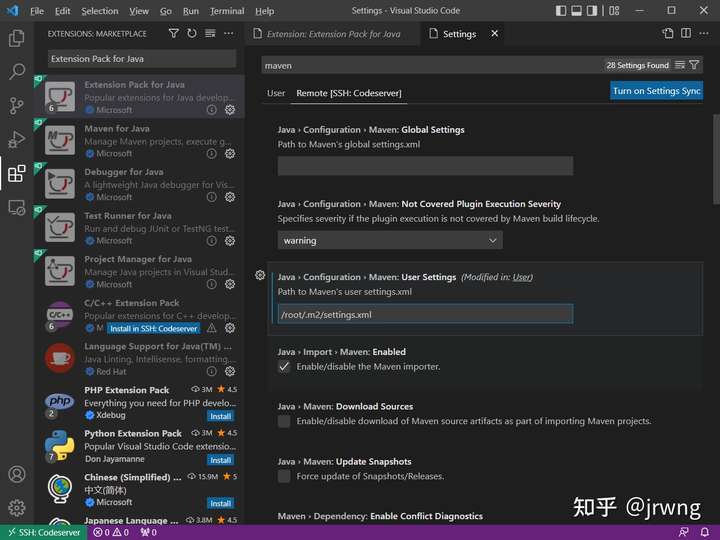
Task: Click extensions search box Extension Pack for Java
Action: coord(142,59)
